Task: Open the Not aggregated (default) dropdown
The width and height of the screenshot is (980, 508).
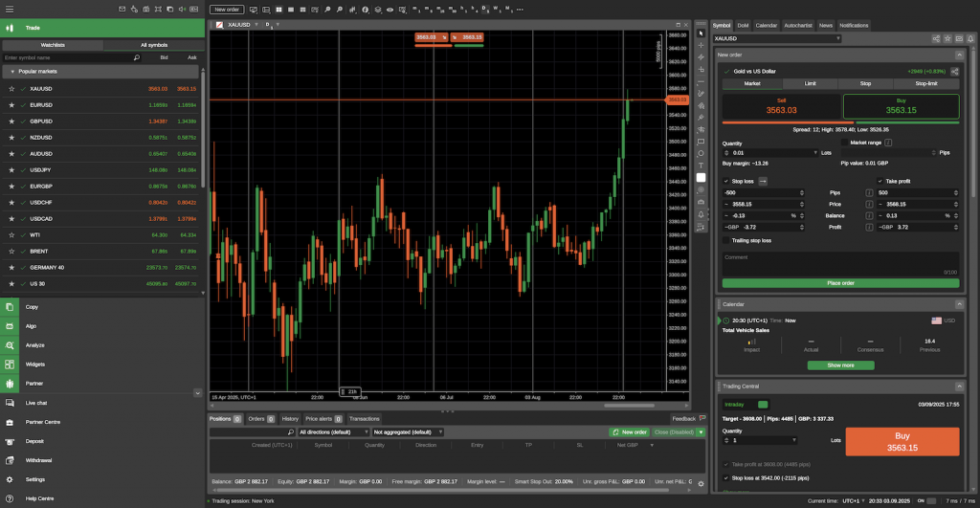Action: pyautogui.click(x=408, y=431)
